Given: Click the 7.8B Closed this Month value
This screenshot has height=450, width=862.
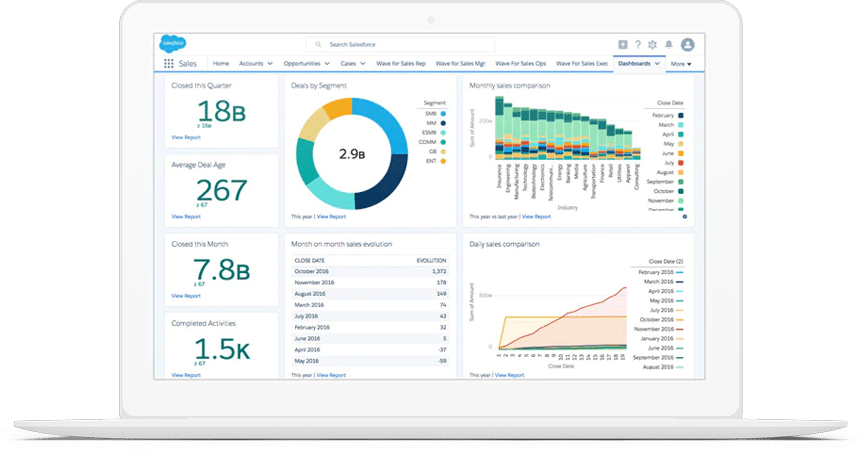Looking at the screenshot, I should click(x=222, y=270).
